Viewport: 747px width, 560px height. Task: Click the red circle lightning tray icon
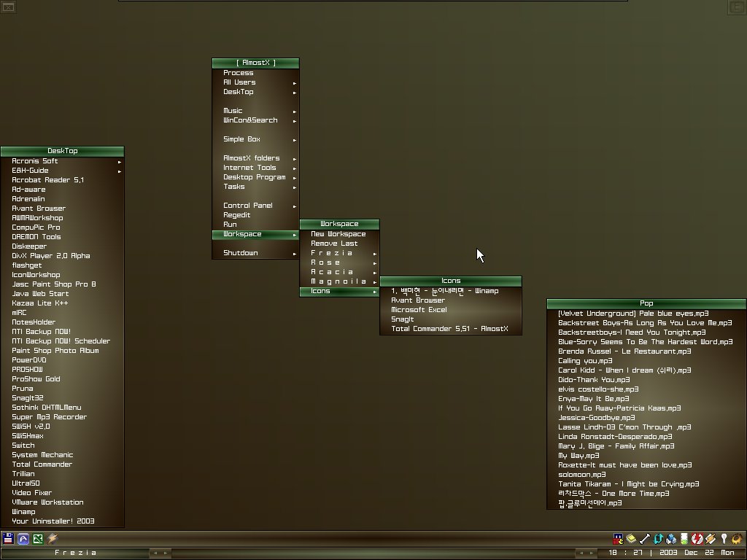click(697, 539)
